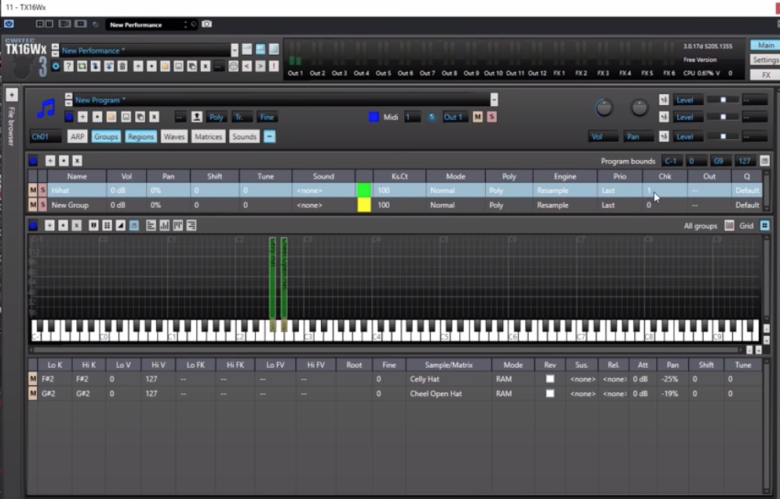Click the camera snapshot icon in the host bar
This screenshot has width=780, height=499.
click(x=207, y=24)
